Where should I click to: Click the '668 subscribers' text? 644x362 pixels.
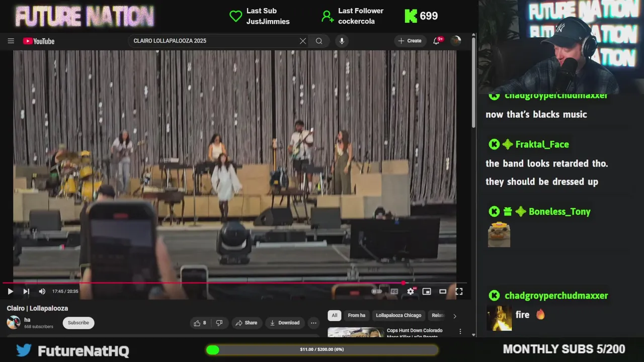pos(39,326)
